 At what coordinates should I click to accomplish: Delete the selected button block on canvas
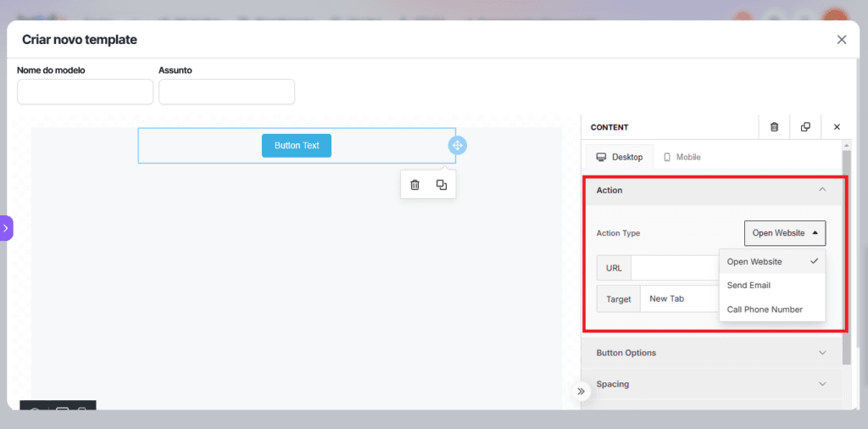click(x=415, y=185)
